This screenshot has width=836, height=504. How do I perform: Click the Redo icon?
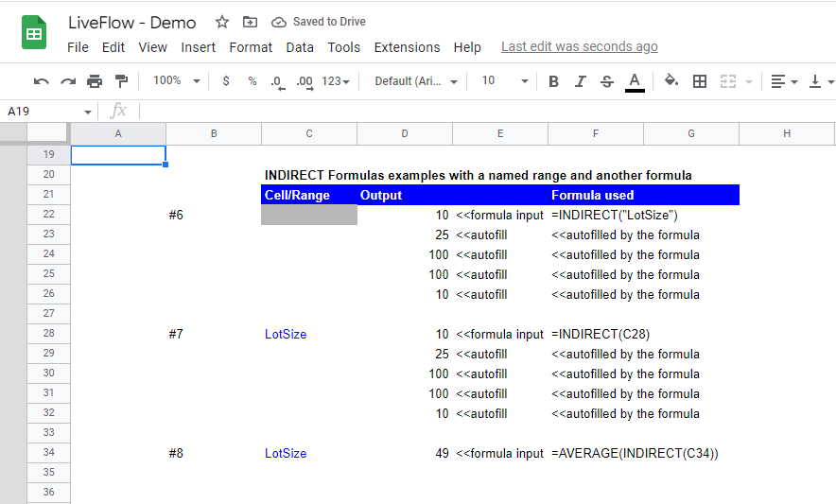coord(68,81)
